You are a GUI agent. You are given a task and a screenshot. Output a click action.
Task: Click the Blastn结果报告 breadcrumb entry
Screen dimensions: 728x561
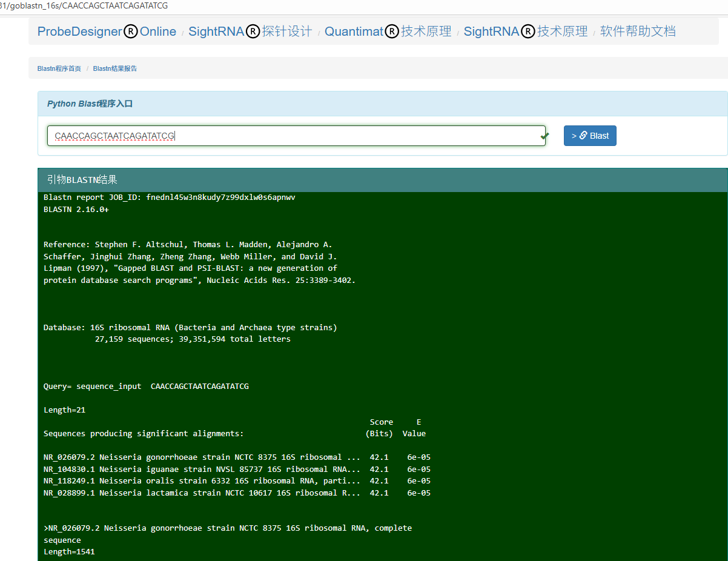click(114, 68)
